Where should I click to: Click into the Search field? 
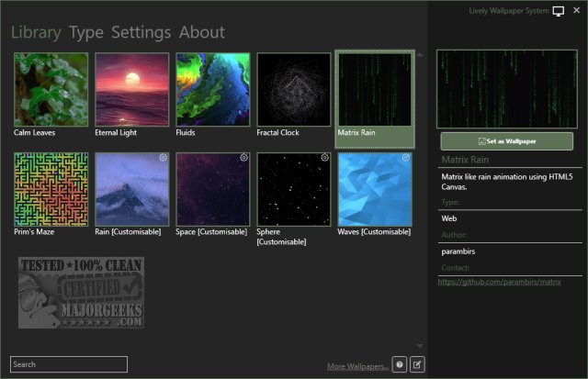69,364
